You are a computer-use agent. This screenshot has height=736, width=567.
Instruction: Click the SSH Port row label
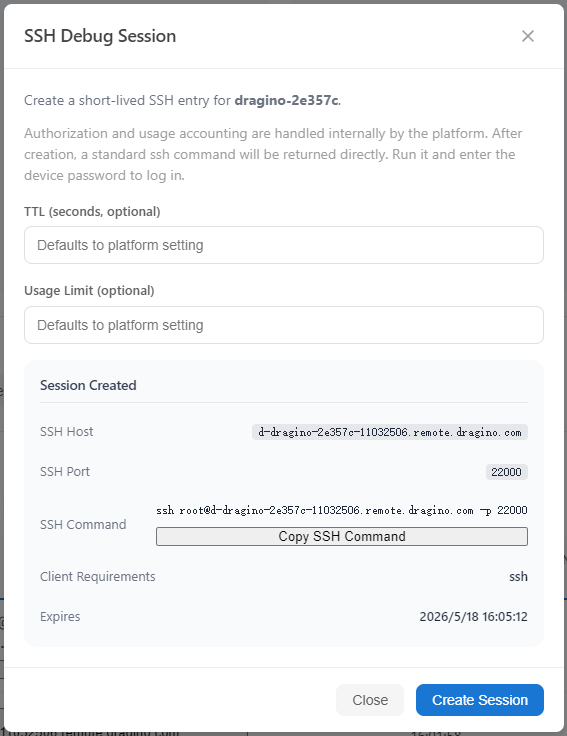[x=65, y=471]
